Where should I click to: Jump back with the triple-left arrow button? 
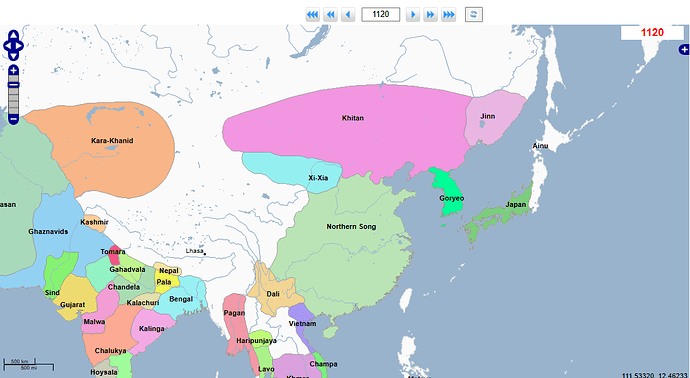tap(312, 15)
